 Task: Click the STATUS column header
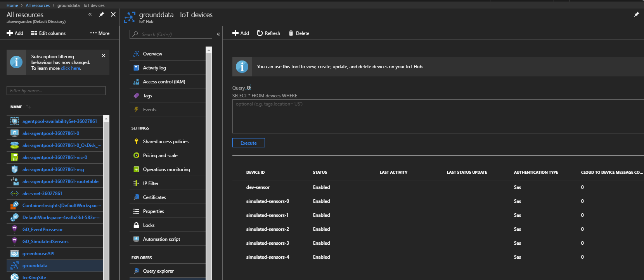click(x=320, y=172)
